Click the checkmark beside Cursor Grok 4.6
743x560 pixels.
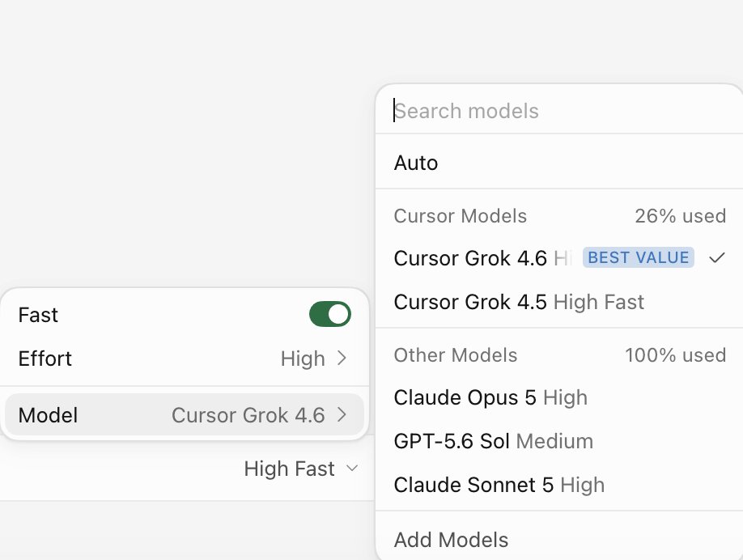[717, 257]
